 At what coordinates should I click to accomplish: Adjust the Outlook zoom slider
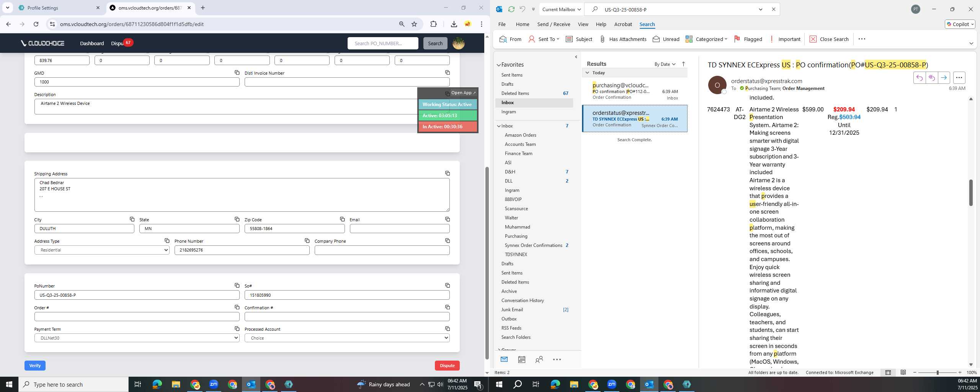point(938,372)
